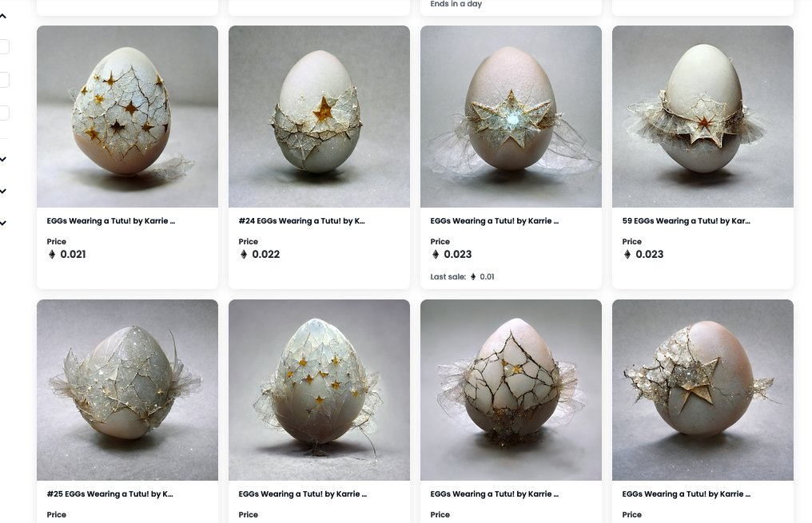The image size is (812, 523).
Task: Expand the first collapsed filter section below the checkboxes
Action: click(2, 158)
